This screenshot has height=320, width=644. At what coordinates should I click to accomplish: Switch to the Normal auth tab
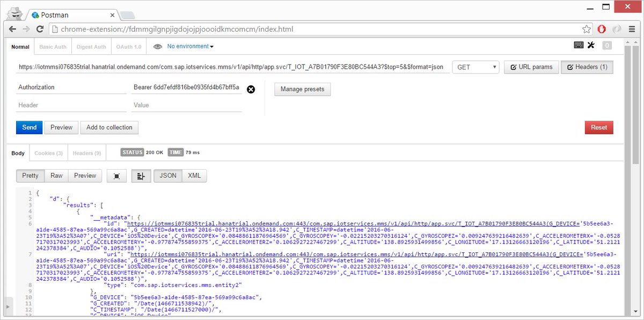coord(20,47)
